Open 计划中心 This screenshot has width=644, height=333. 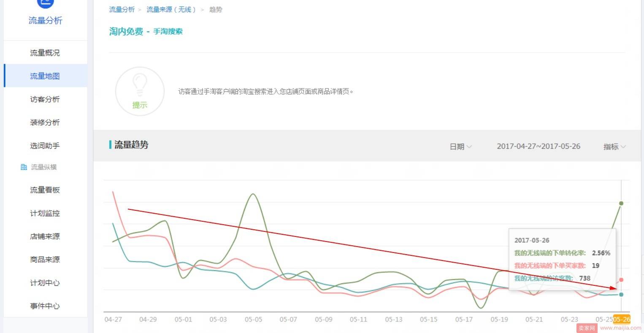click(45, 282)
